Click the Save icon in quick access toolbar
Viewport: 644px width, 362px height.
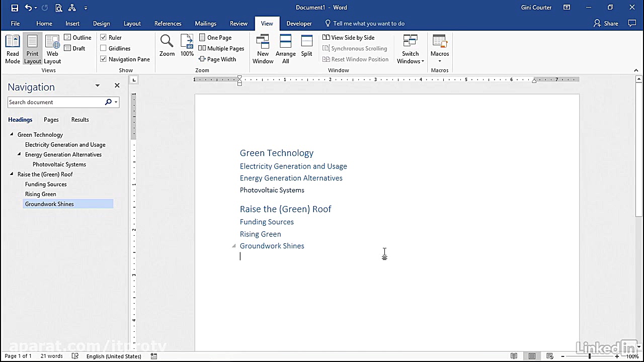click(x=15, y=8)
